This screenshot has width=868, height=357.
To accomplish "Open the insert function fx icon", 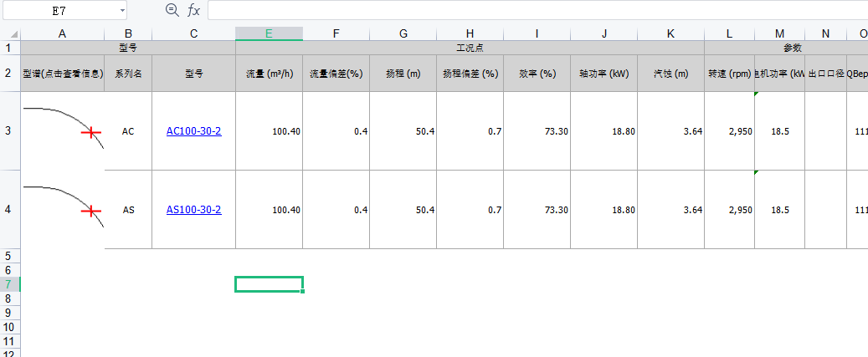I will click(193, 9).
